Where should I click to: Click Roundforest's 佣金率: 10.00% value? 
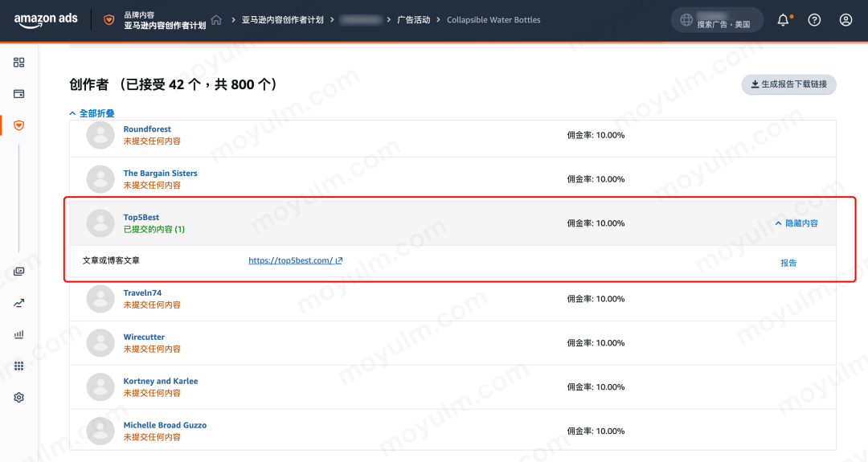[x=596, y=135]
